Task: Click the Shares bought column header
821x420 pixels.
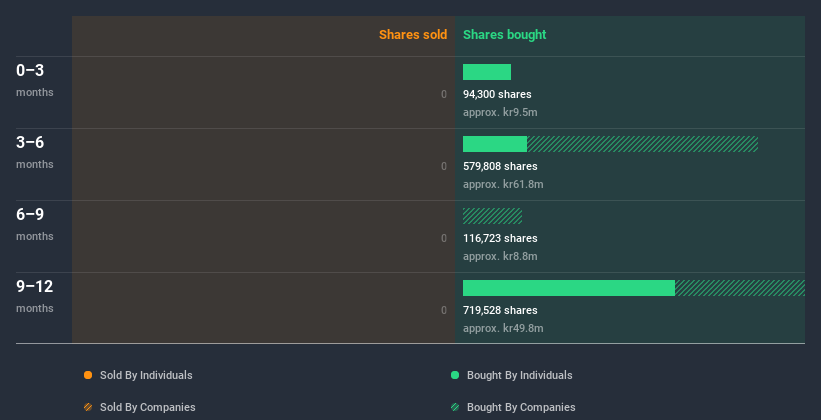Action: point(504,35)
